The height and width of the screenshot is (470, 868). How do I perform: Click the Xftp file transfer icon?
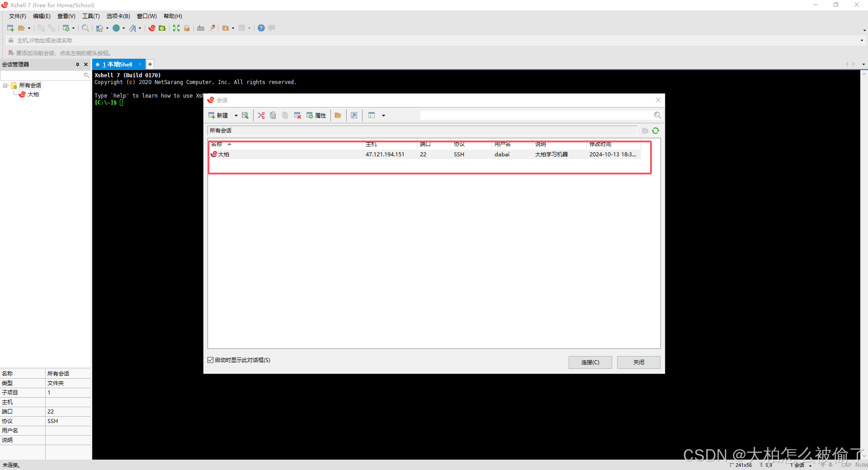[x=162, y=28]
